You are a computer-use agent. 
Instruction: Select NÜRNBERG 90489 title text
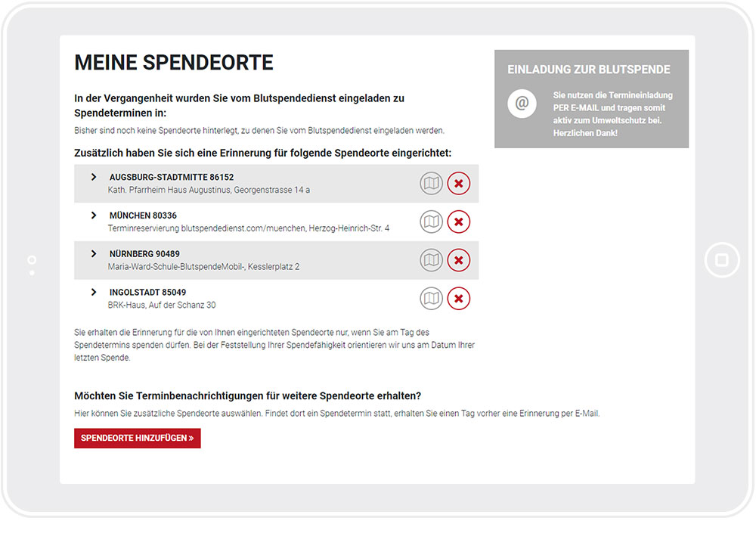(144, 254)
